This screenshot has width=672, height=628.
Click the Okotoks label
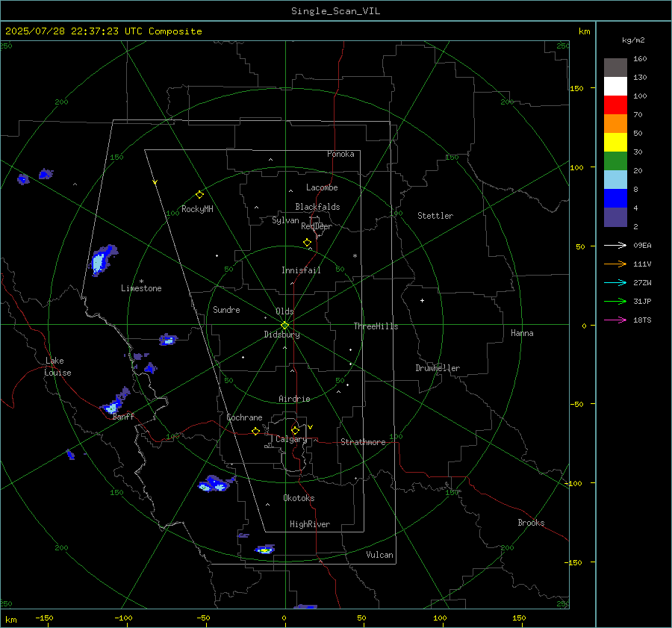click(x=299, y=498)
